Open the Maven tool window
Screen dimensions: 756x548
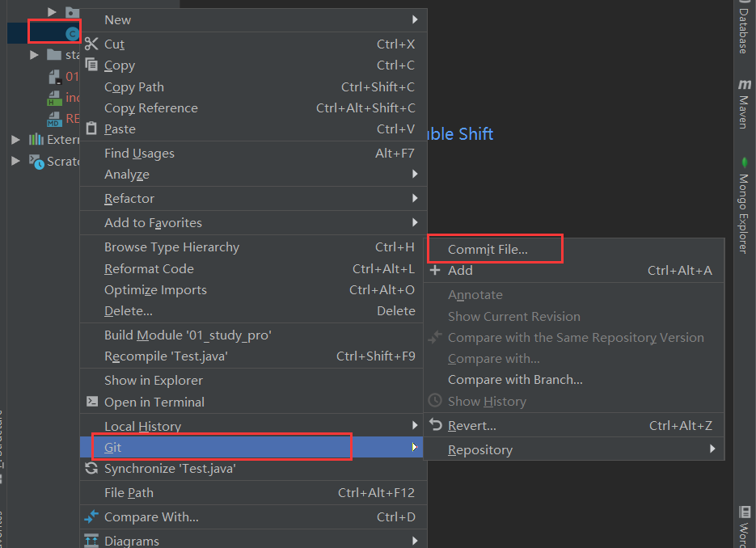click(744, 104)
